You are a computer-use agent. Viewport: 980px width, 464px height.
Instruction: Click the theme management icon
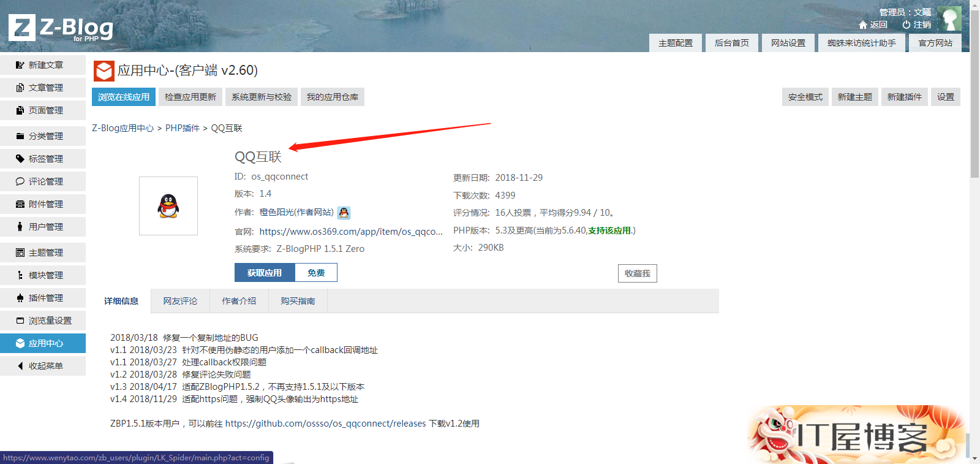(20, 253)
